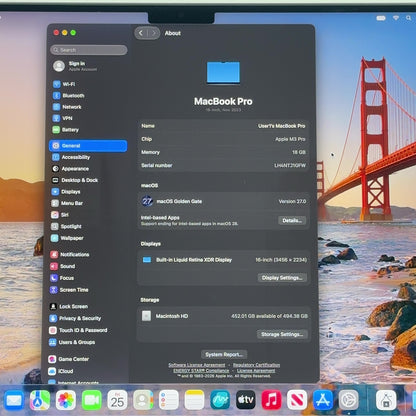
Task: Open Software License Agreement link
Action: pyautogui.click(x=197, y=365)
